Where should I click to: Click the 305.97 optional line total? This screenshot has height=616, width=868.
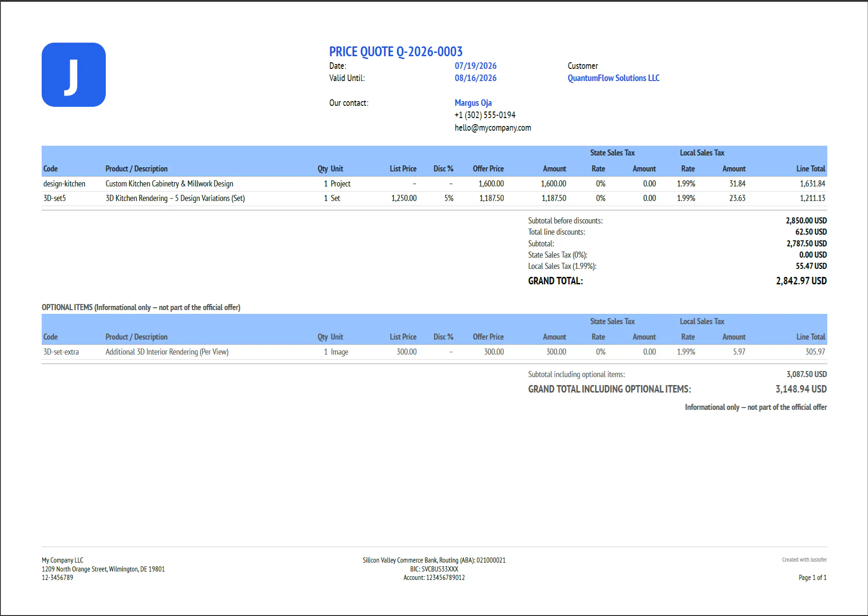[x=815, y=352]
